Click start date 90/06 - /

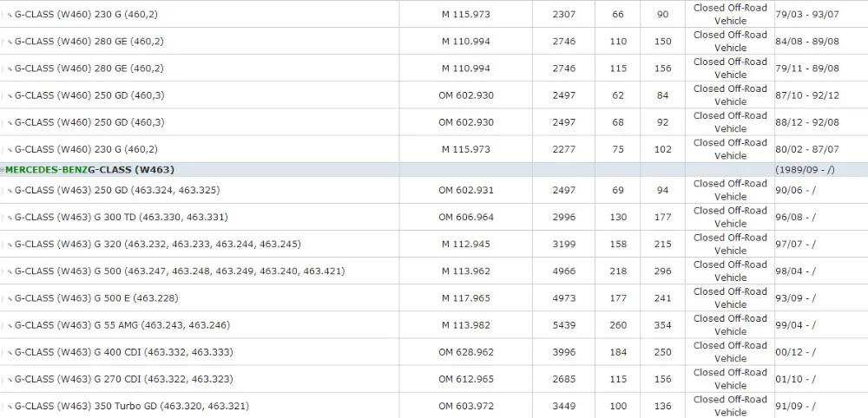795,191
